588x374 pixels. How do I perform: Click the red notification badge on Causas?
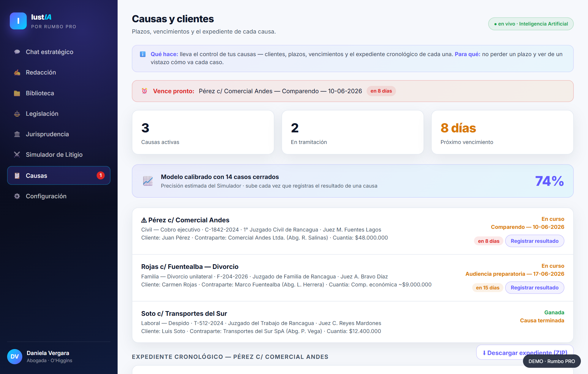[x=101, y=175]
